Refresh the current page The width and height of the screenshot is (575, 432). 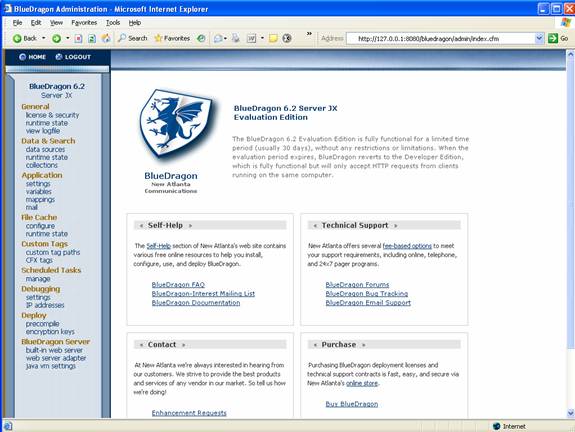[92, 38]
